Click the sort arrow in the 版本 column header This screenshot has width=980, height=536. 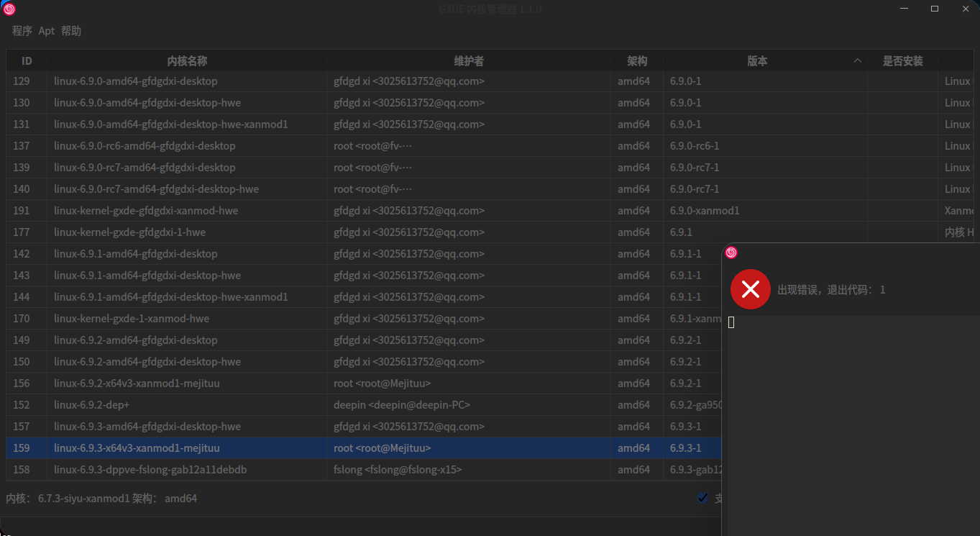tap(857, 61)
